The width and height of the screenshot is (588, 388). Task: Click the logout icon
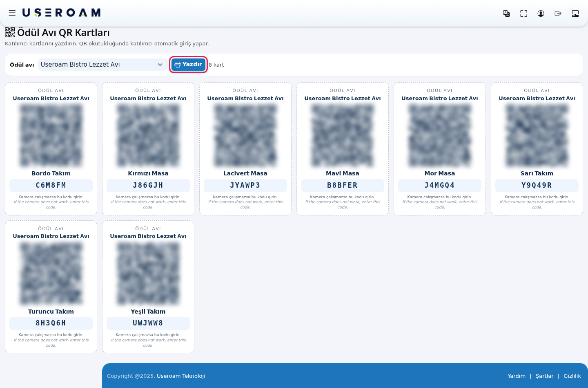pyautogui.click(x=558, y=13)
